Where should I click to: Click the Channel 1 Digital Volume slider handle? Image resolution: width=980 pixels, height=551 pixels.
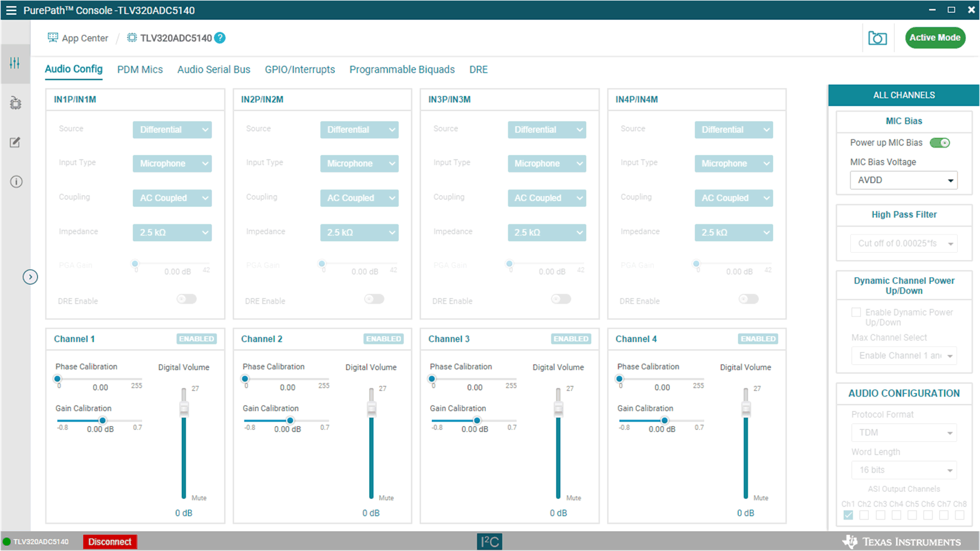tap(184, 409)
